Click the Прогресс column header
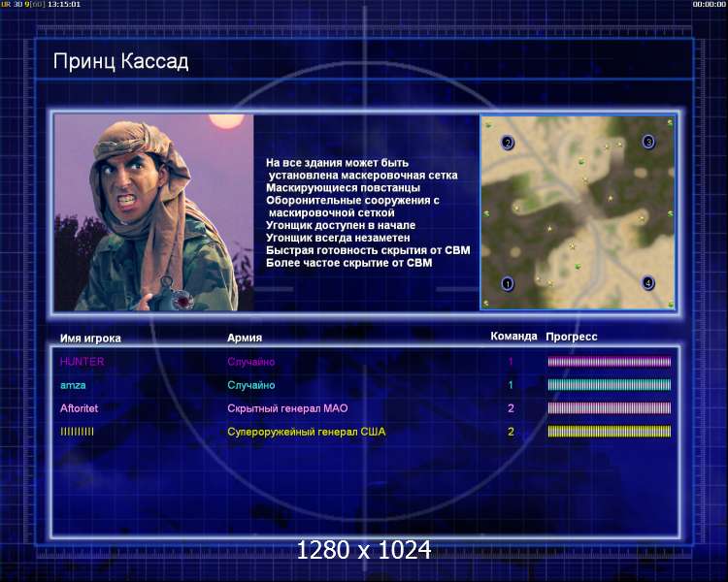This screenshot has height=582, width=728. coord(572,337)
